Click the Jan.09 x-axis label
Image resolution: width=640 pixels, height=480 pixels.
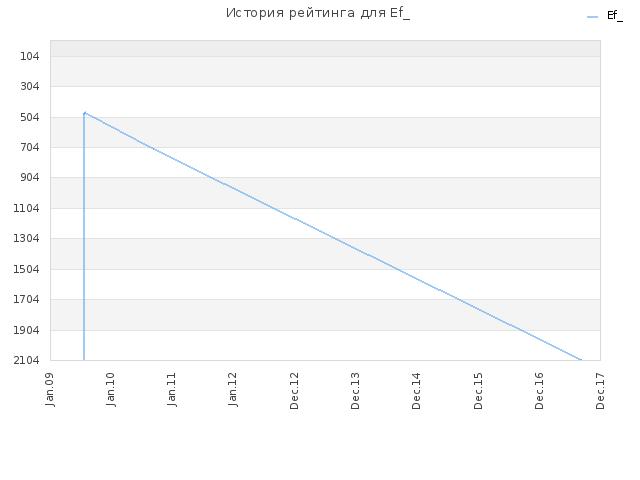[x=50, y=390]
